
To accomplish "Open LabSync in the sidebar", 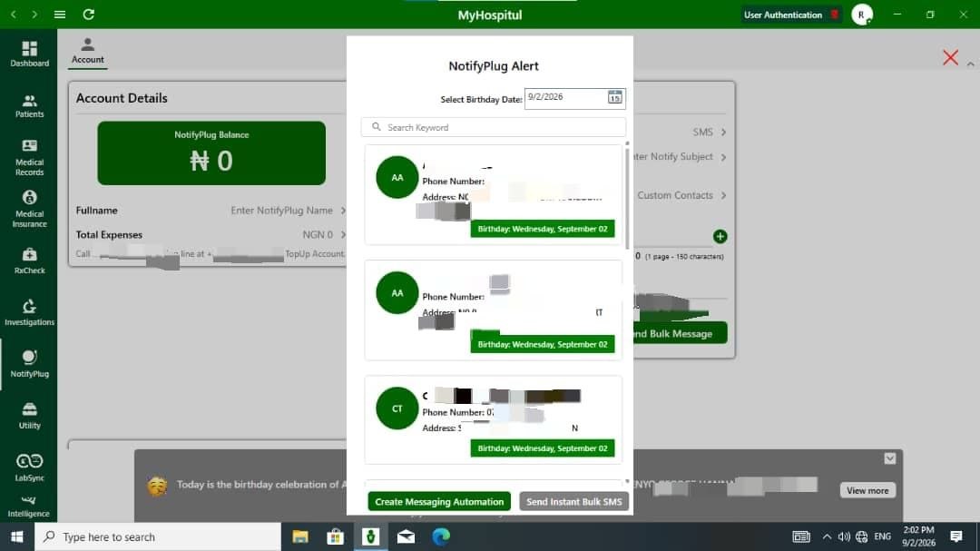I will tap(29, 467).
